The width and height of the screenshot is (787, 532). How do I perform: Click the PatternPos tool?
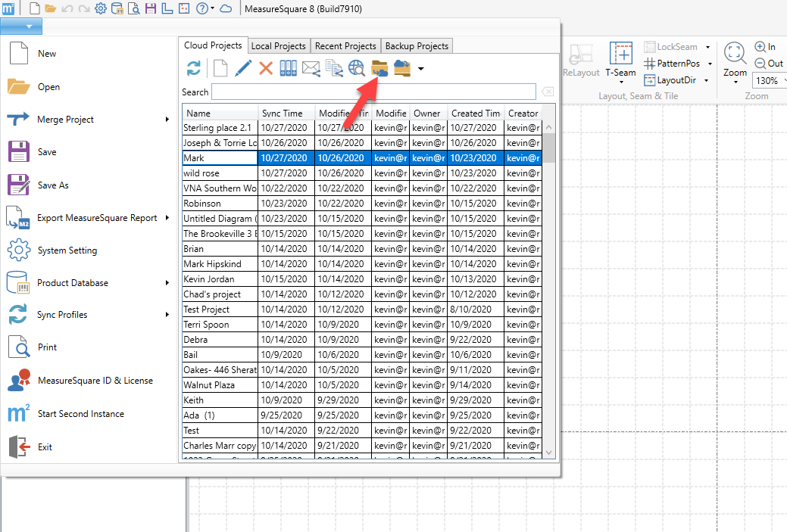[x=672, y=64]
